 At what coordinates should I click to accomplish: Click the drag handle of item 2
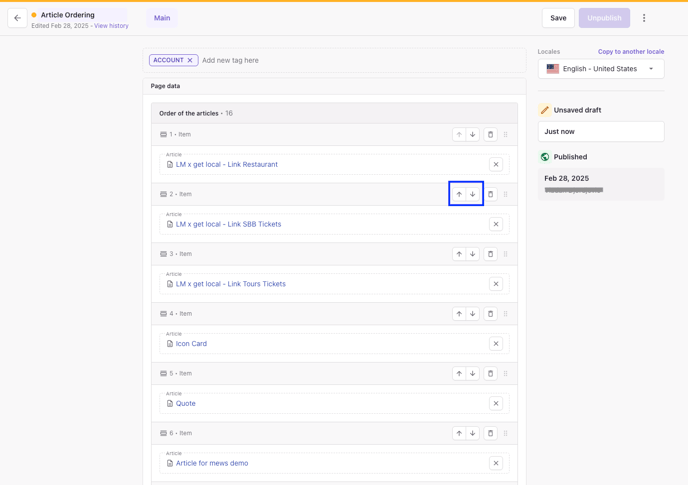(x=505, y=194)
